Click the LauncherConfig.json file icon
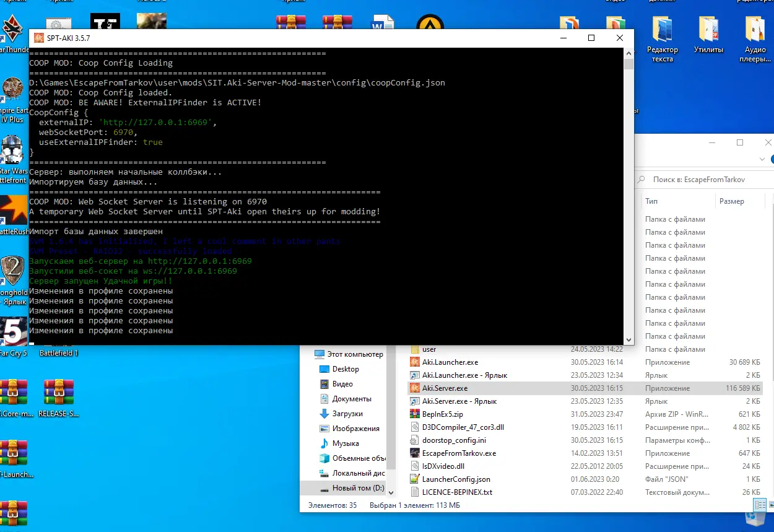The width and height of the screenshot is (774, 532). (415, 479)
